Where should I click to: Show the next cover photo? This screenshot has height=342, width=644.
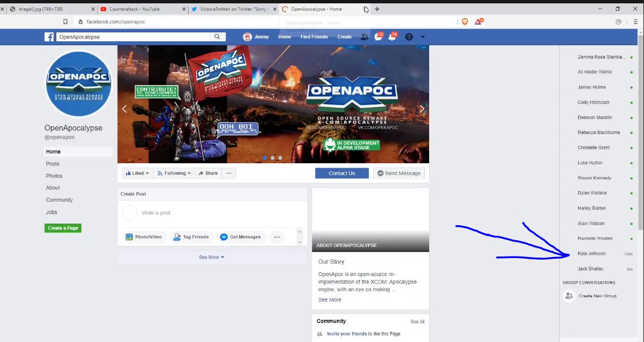pyautogui.click(x=421, y=108)
